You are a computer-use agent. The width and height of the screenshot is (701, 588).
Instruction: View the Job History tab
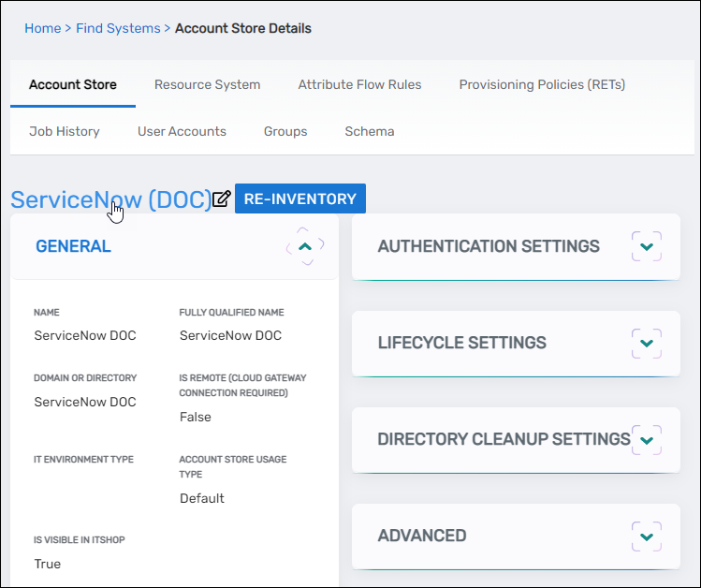pos(65,131)
